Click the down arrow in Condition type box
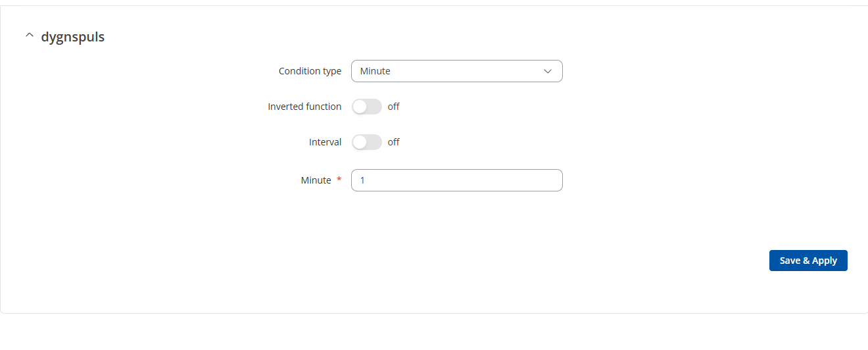Viewport: 868px width, 350px height. [548, 71]
